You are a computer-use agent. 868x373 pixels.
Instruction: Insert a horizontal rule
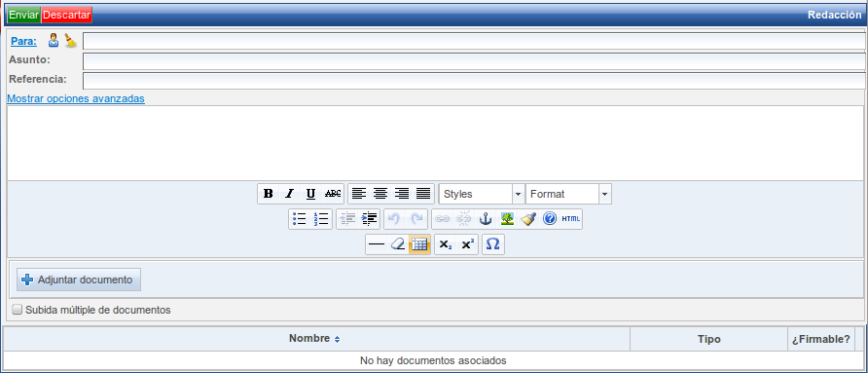pos(377,244)
